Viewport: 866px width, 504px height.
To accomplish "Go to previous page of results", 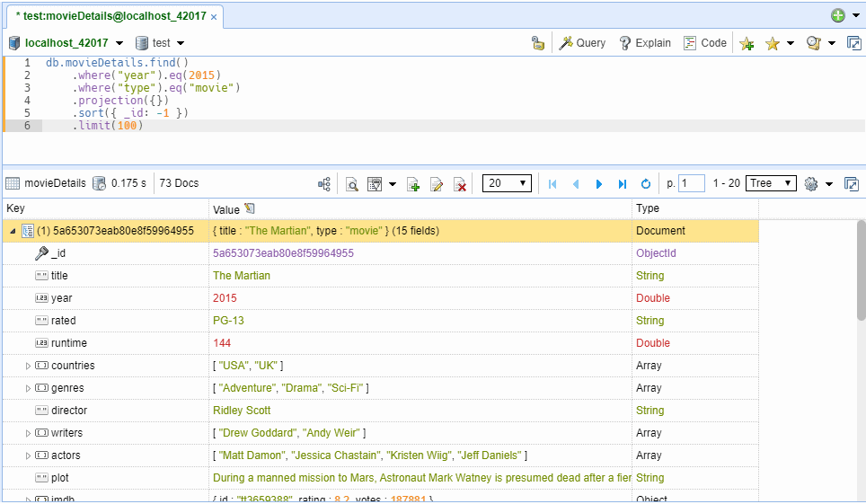I will 576,184.
